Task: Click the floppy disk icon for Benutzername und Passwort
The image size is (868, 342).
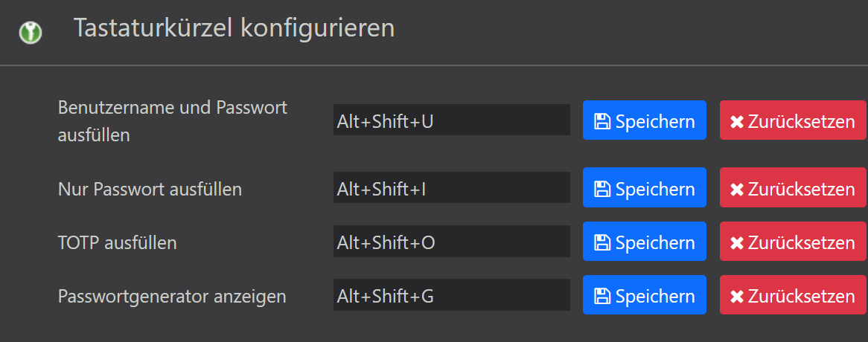Action: [602, 122]
